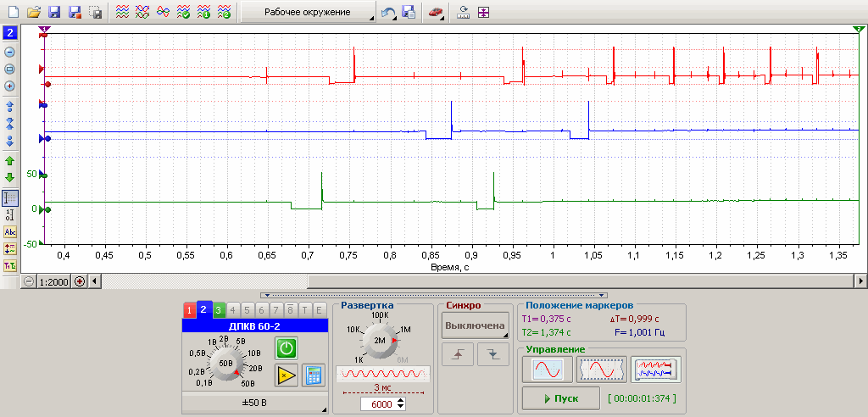Click the multi-channel recorder mode button
The image size is (868, 417).
click(655, 370)
